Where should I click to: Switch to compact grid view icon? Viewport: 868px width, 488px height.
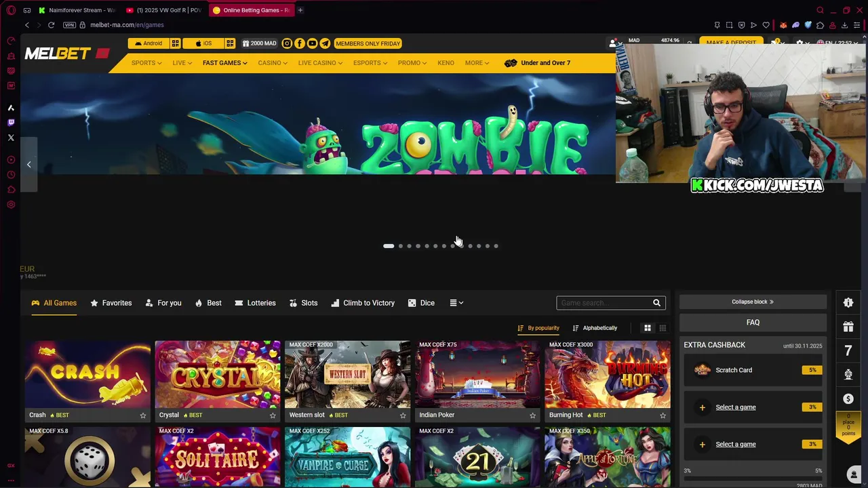pyautogui.click(x=663, y=328)
